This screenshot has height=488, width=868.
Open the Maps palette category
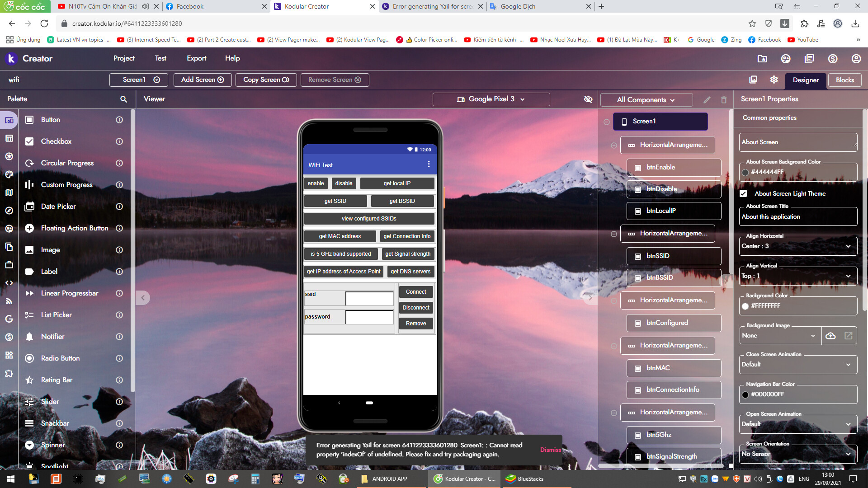pyautogui.click(x=9, y=192)
